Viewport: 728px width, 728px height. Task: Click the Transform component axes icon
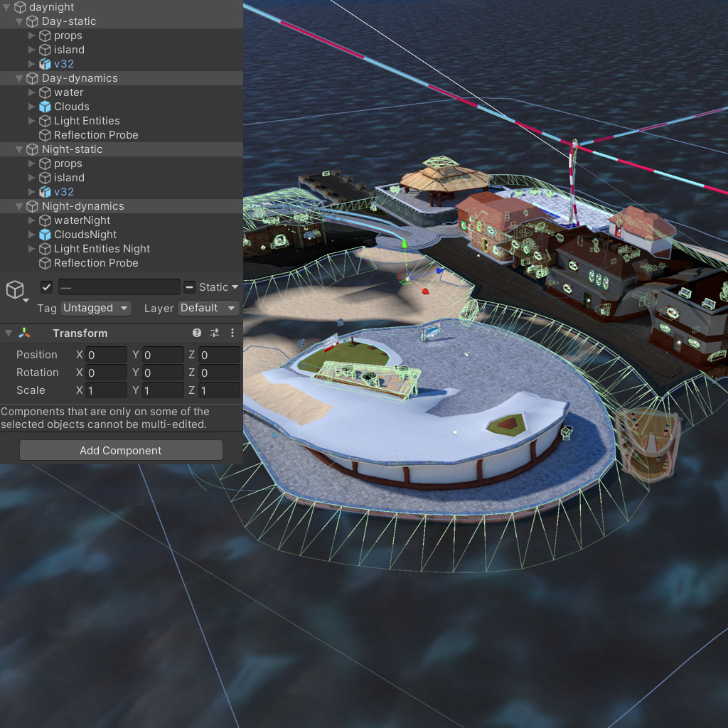[x=24, y=333]
